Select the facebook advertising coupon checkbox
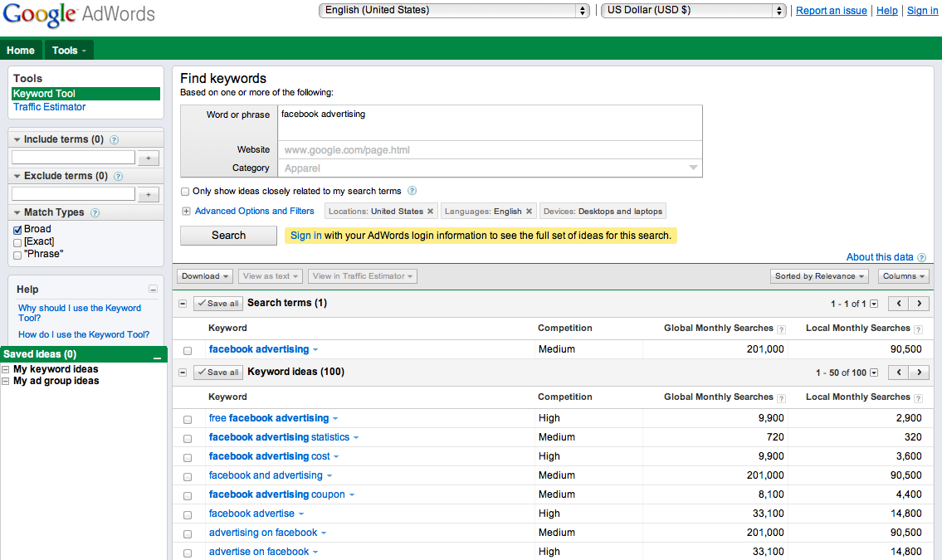942x560 pixels. pyautogui.click(x=188, y=496)
